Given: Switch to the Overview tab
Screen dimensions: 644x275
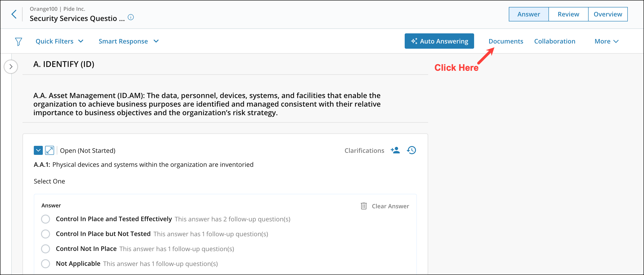Looking at the screenshot, I should point(608,14).
